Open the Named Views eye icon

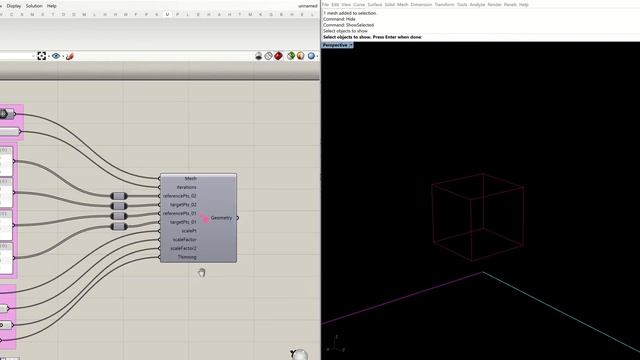(56, 56)
